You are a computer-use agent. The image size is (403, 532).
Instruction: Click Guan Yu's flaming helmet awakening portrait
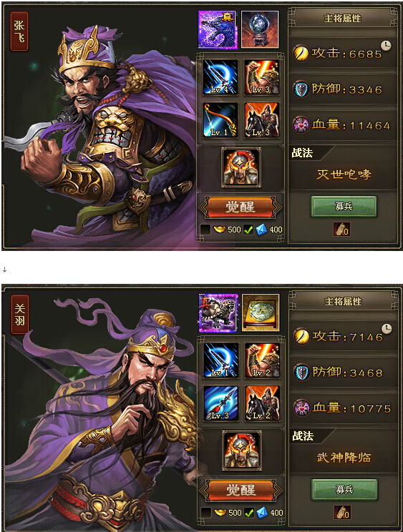[x=241, y=450]
